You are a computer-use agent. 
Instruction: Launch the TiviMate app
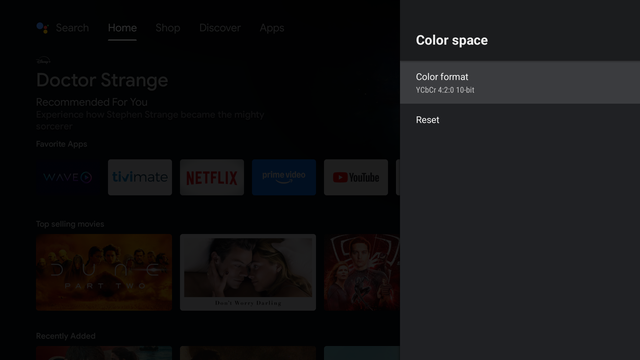pos(140,177)
